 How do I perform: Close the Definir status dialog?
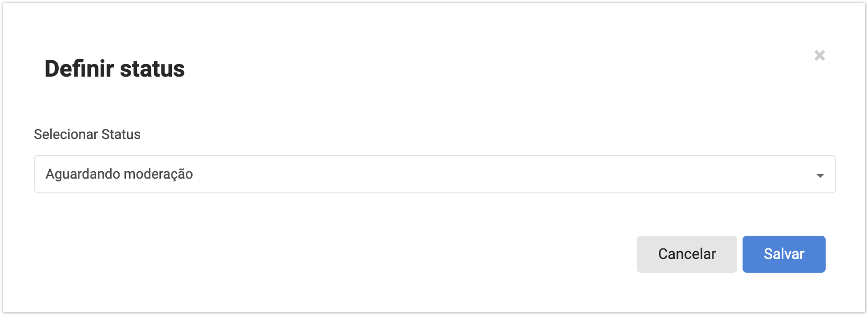coord(819,55)
